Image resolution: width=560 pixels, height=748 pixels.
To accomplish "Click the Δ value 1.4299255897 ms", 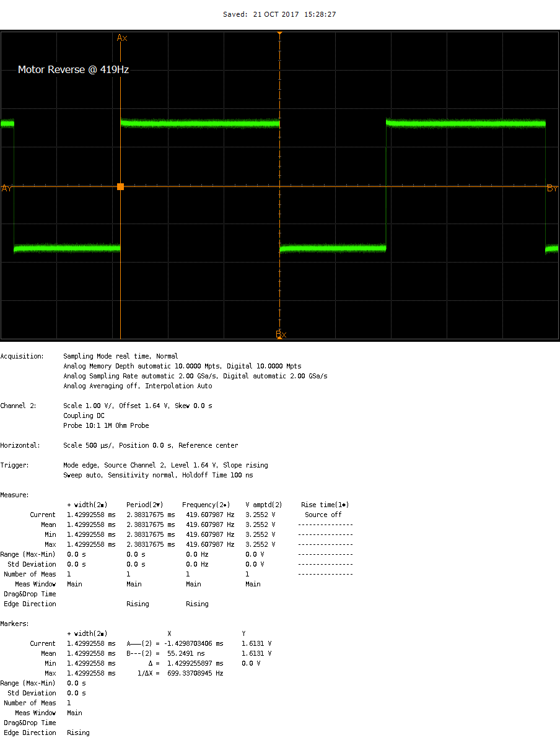I will tap(195, 663).
